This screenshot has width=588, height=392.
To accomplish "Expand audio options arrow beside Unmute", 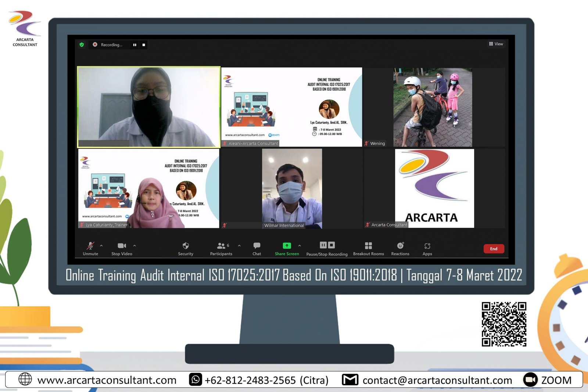I will coord(101,245).
